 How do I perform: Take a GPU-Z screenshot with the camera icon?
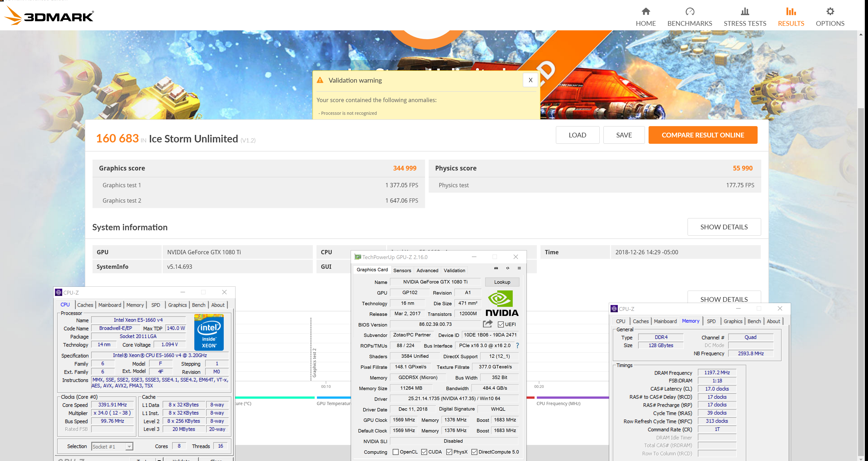496,269
